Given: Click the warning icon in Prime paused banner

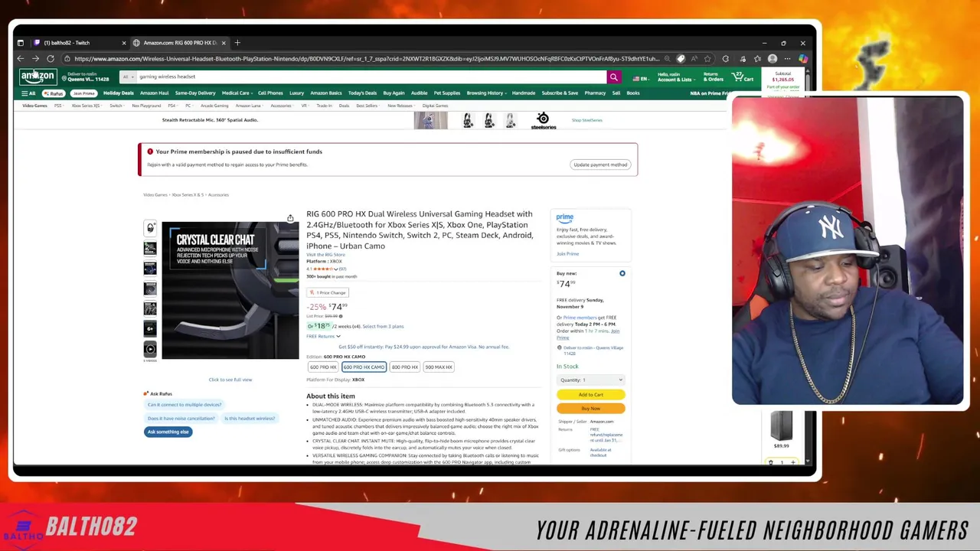Looking at the screenshot, I should [150, 152].
